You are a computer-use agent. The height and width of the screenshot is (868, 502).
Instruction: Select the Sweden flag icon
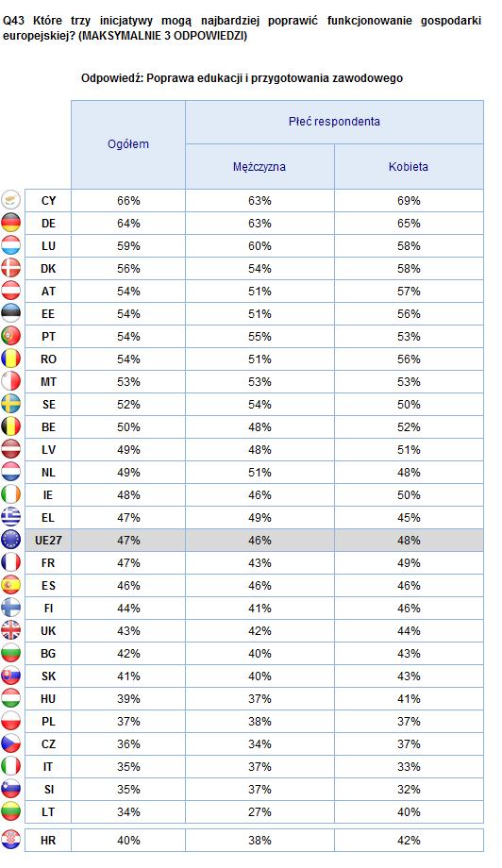click(10, 404)
